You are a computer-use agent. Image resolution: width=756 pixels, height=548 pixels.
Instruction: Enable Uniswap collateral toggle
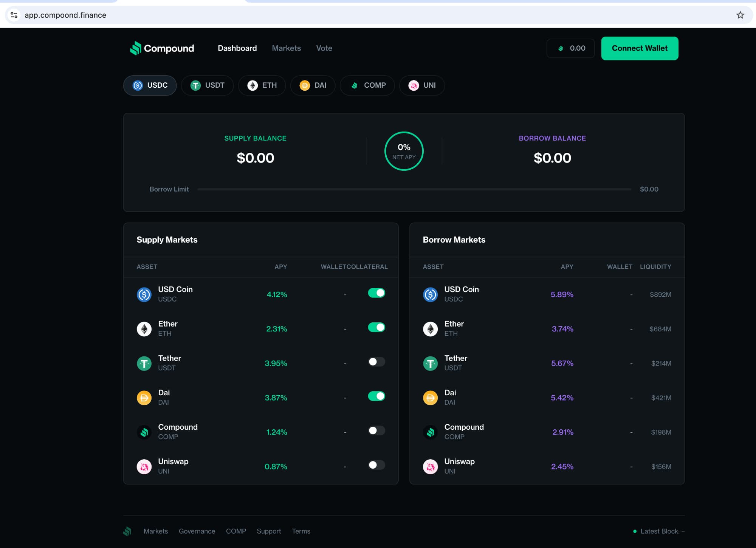(x=376, y=465)
